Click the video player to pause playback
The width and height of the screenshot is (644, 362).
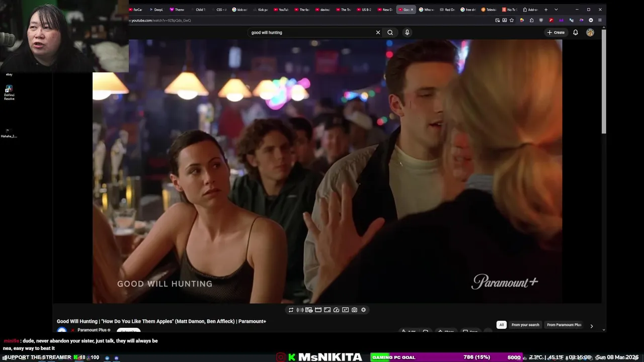click(327, 171)
